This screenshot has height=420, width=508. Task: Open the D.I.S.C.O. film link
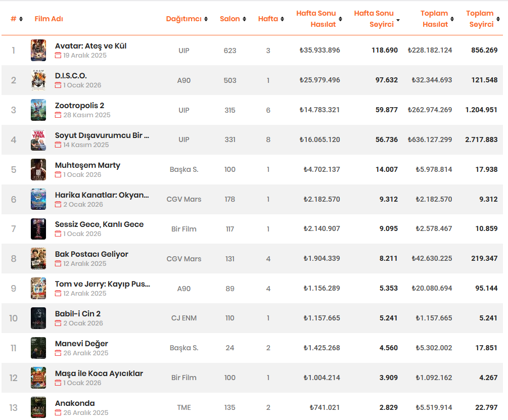pyautogui.click(x=71, y=76)
